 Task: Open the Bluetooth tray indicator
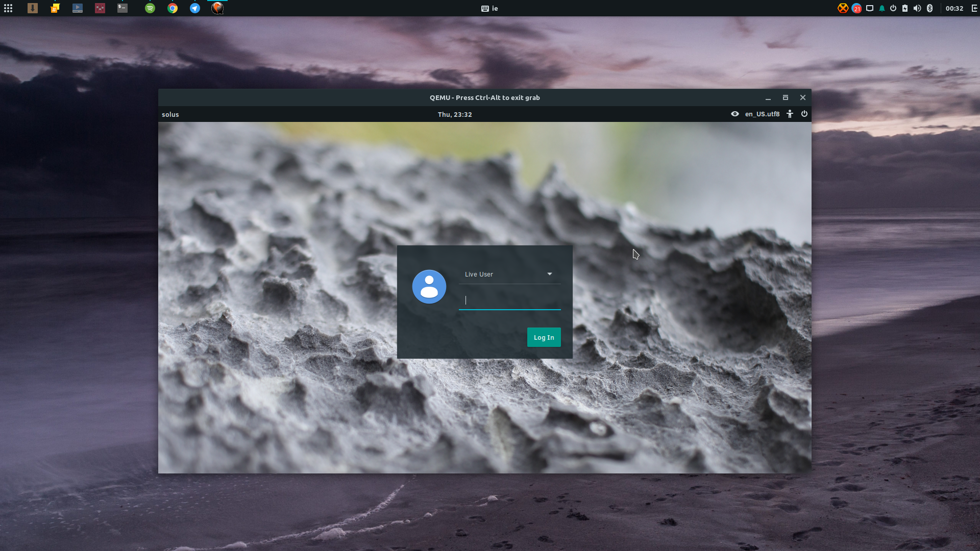pyautogui.click(x=930, y=8)
